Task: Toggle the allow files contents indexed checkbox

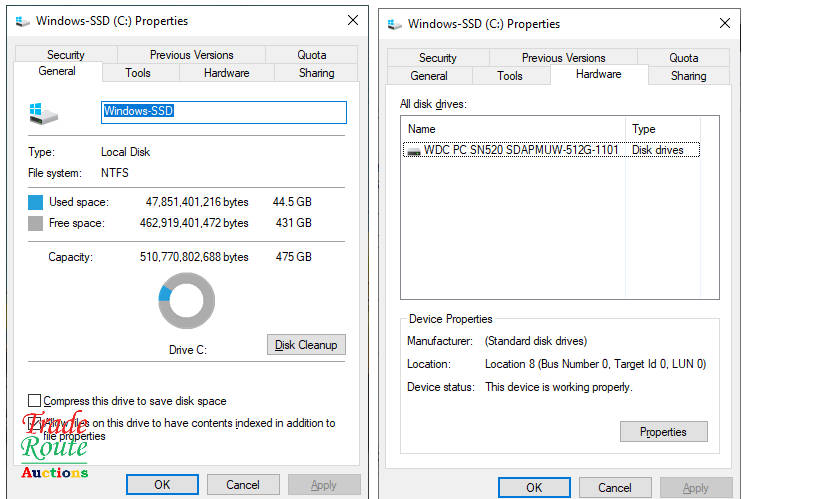Action: (36, 423)
